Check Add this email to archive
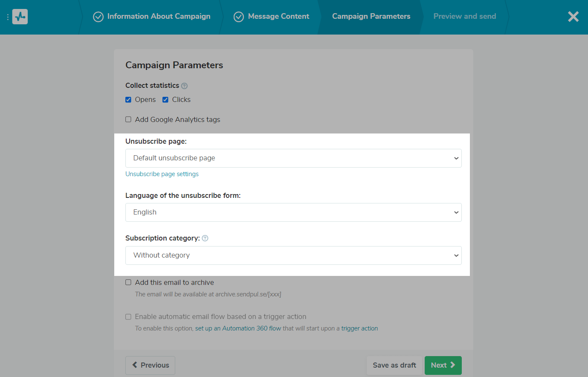 tap(128, 282)
